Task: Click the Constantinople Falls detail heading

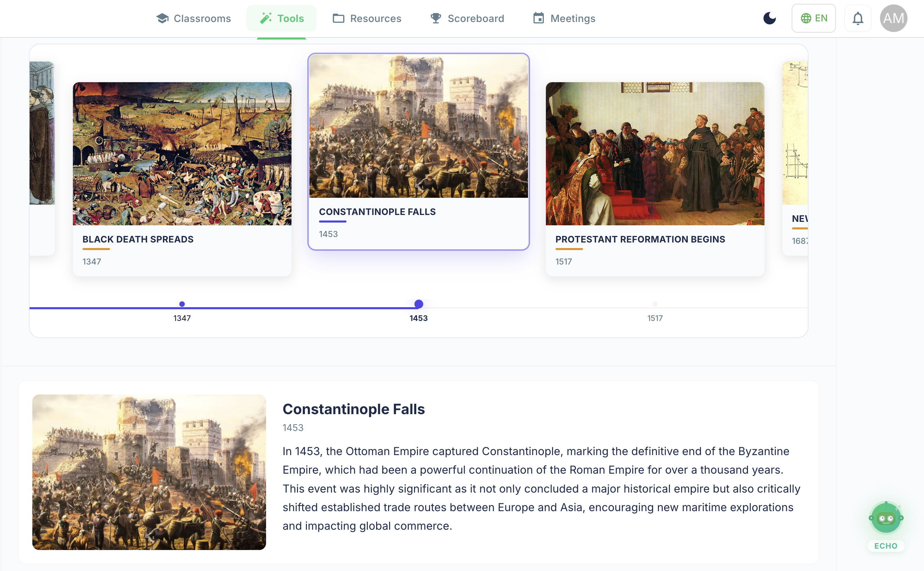Action: pos(353,409)
